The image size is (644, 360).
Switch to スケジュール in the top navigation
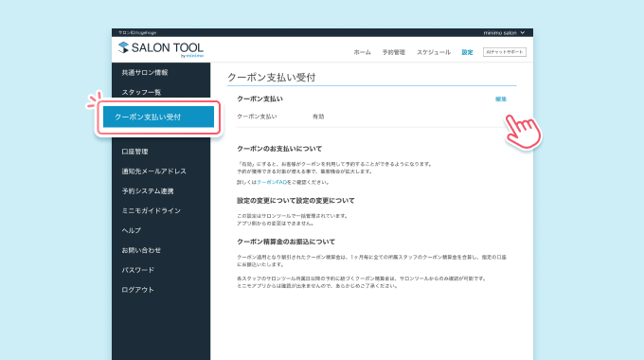434,52
